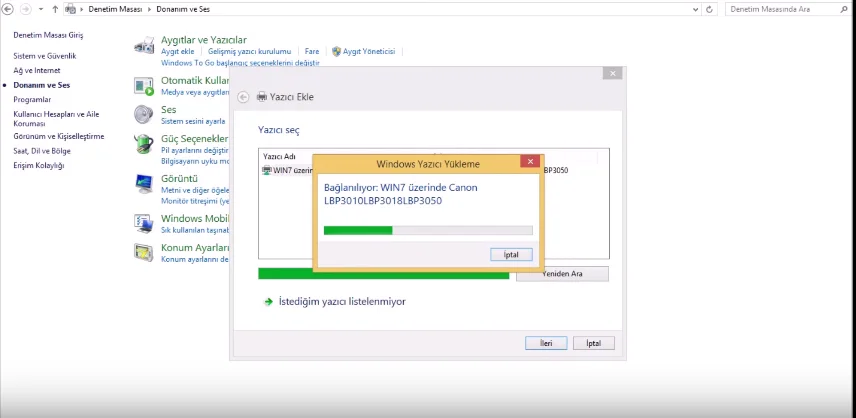
Task: Click the connection progress bar in Yazıcı Yükleme
Action: pyautogui.click(x=428, y=230)
